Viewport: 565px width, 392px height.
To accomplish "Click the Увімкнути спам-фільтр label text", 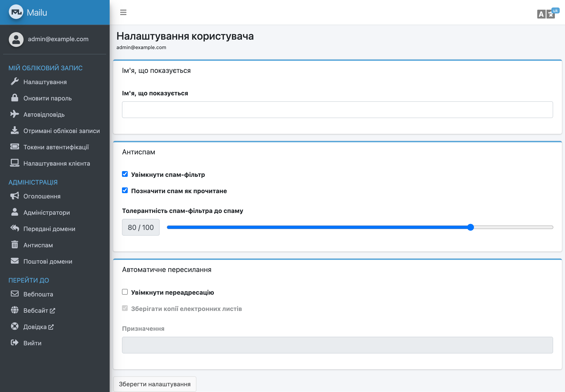I will tap(168, 175).
